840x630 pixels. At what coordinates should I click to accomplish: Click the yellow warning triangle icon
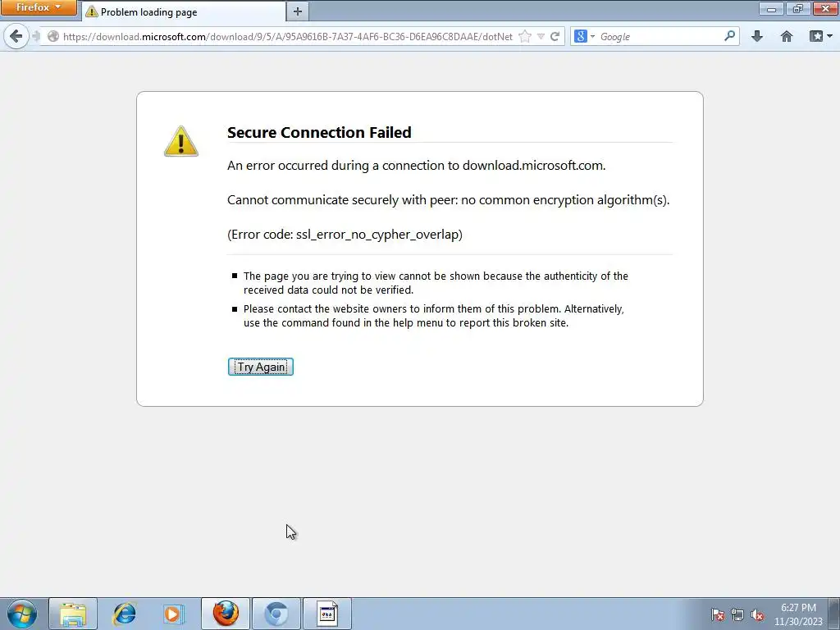coord(181,141)
